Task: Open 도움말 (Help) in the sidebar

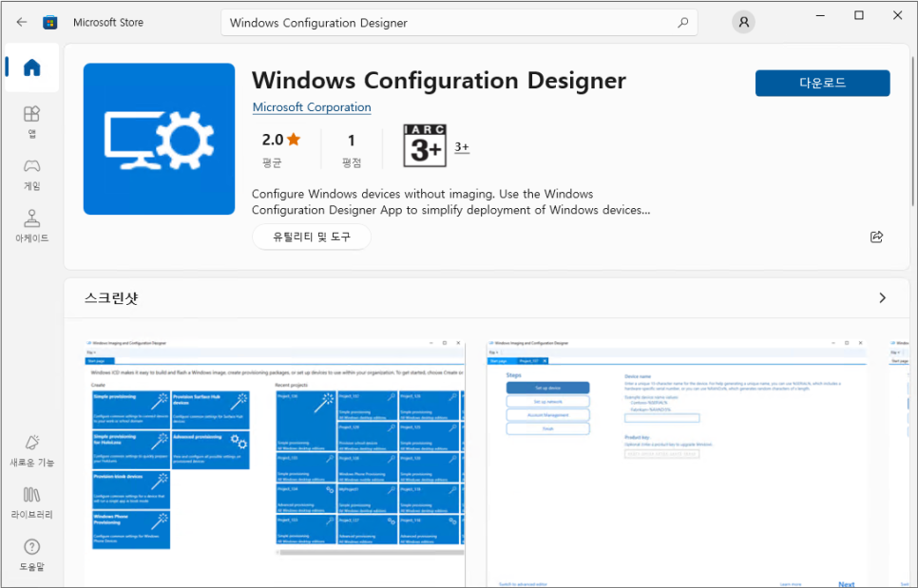Action: (31, 555)
